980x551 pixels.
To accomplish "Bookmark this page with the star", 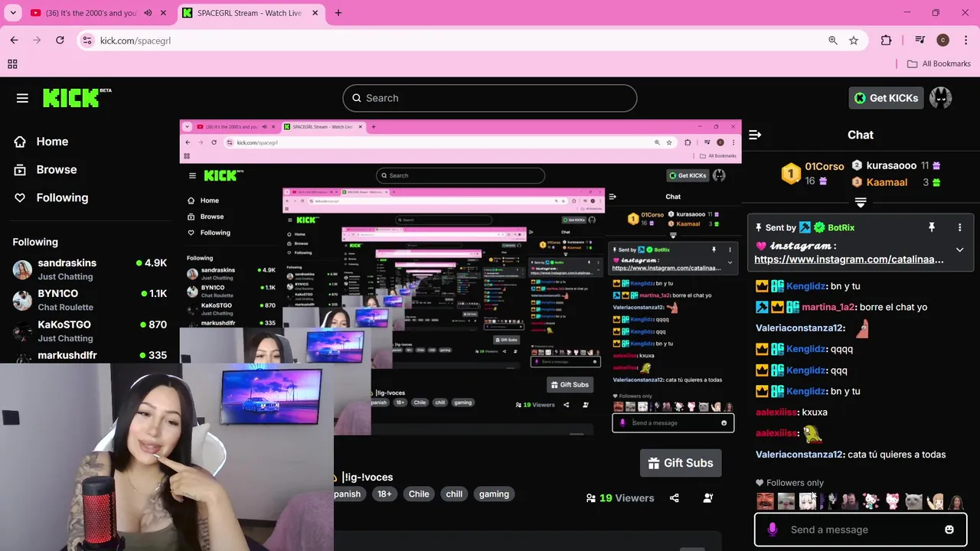I will (x=854, y=41).
